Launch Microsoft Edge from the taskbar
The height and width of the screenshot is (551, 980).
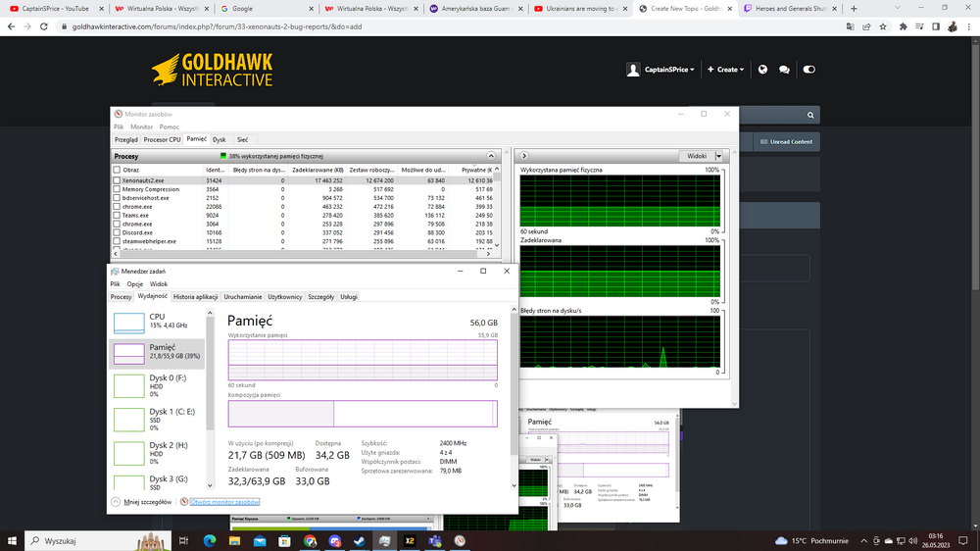coord(210,541)
